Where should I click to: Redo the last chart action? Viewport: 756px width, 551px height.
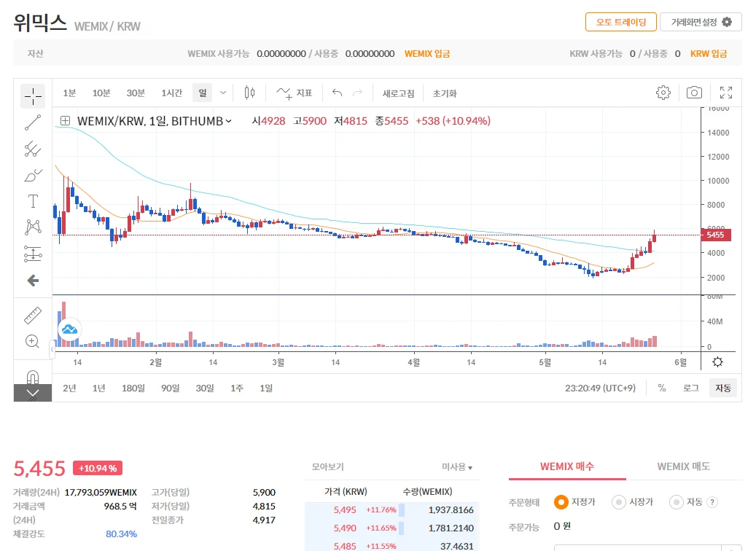click(357, 93)
